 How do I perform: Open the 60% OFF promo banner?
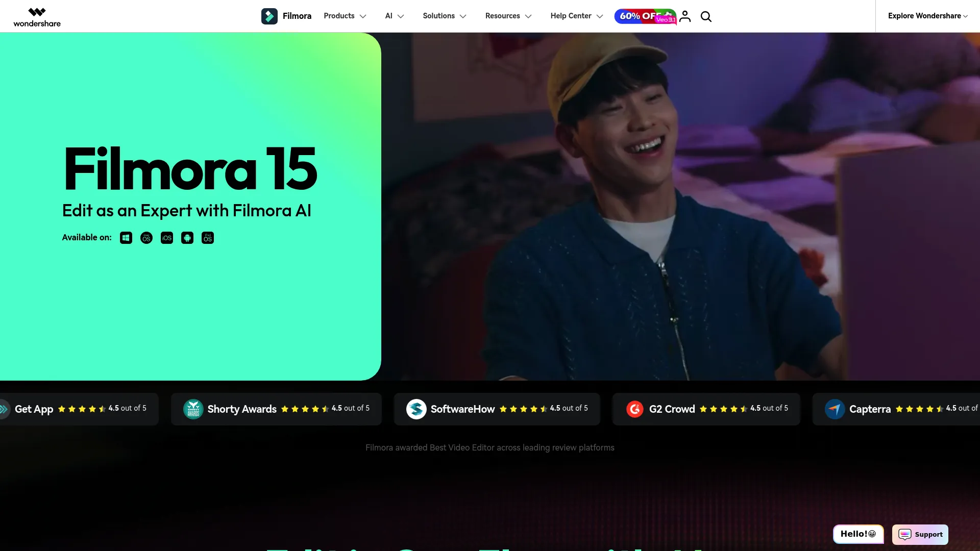[x=646, y=16]
